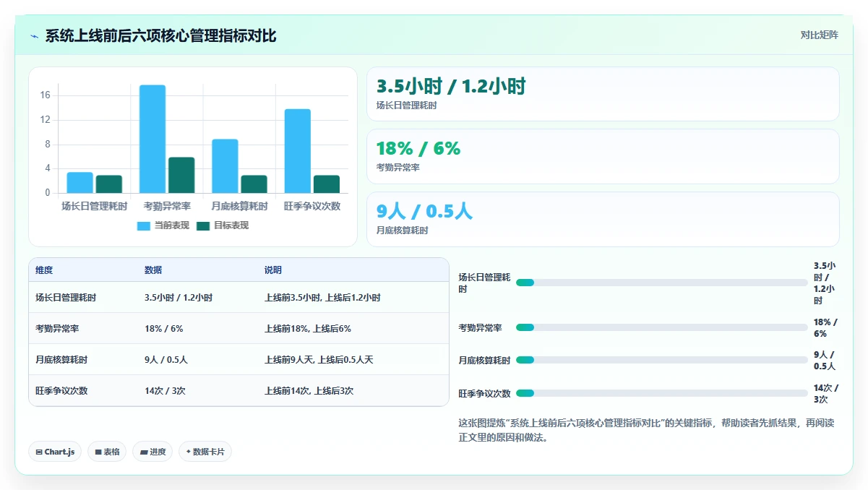Toggle the 当前表现 legend swatch

[144, 226]
